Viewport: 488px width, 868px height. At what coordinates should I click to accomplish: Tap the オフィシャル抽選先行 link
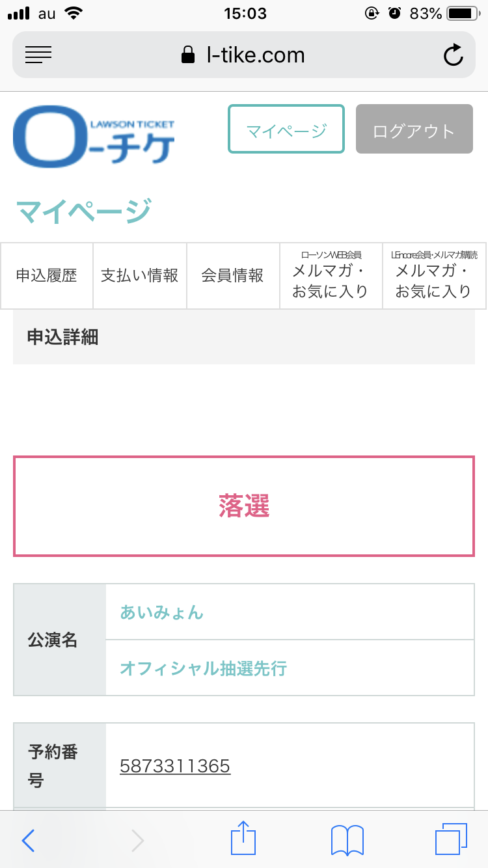[x=203, y=668]
